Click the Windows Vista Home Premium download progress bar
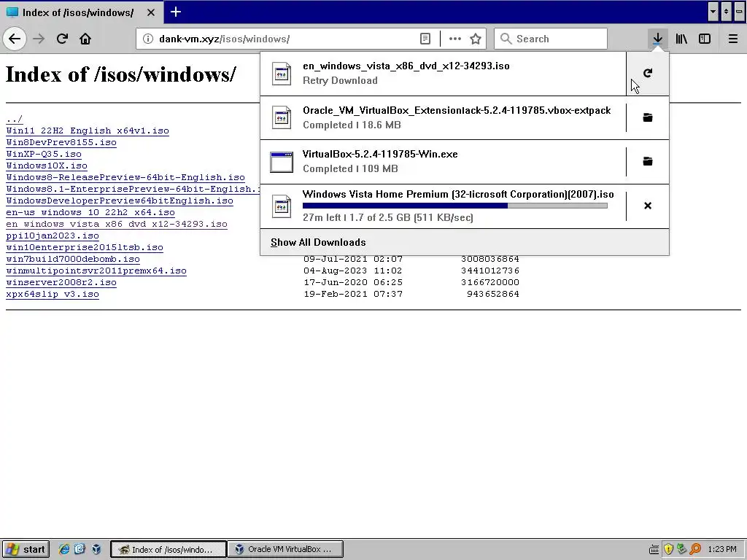 click(x=455, y=206)
